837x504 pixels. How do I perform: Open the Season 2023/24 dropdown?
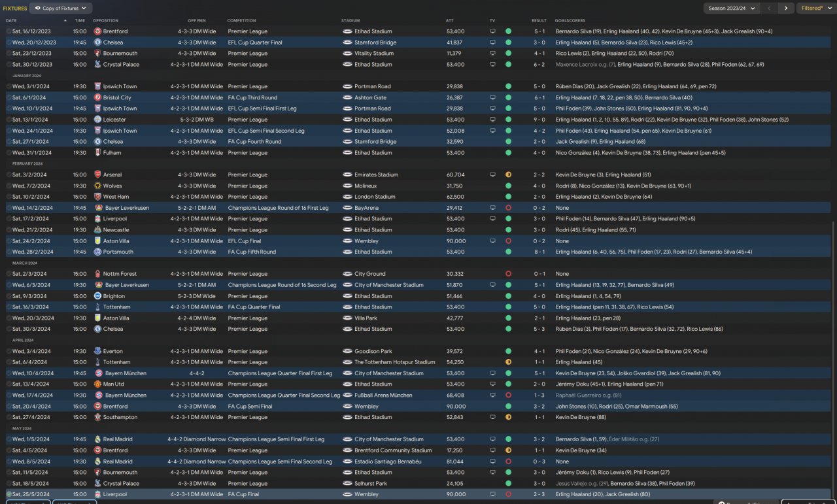[x=732, y=8]
